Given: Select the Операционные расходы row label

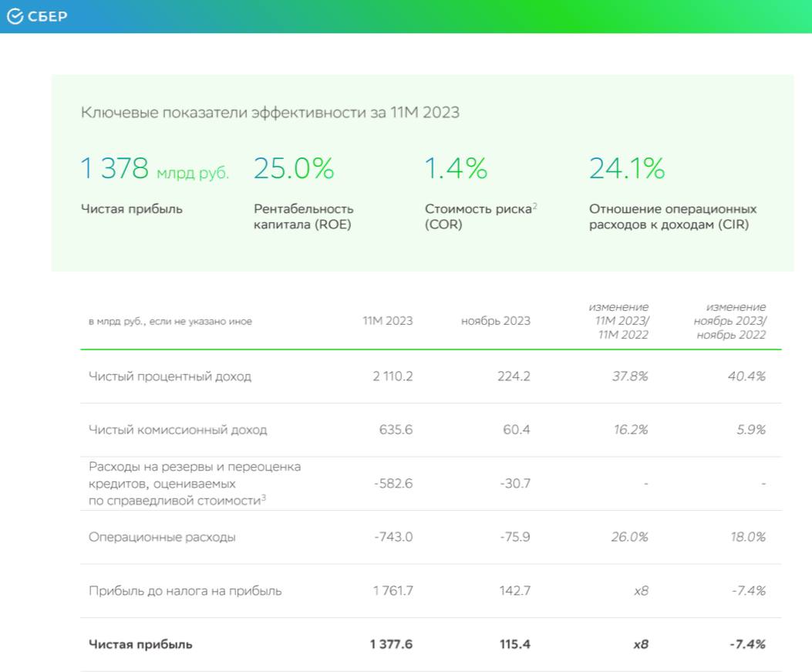Looking at the screenshot, I should (162, 537).
